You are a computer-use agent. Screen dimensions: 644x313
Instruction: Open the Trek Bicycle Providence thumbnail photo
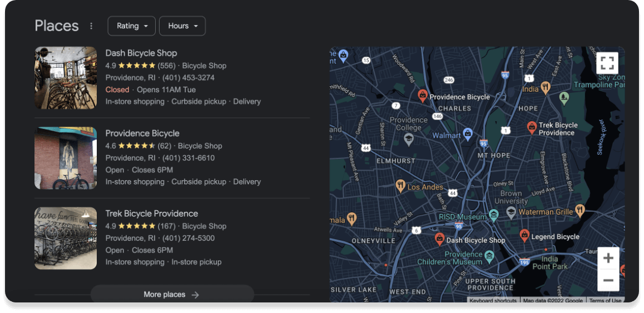pyautogui.click(x=66, y=239)
